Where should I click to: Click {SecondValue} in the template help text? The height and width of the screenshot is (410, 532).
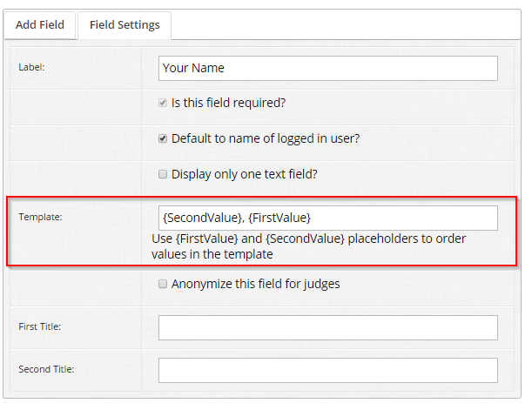coord(306,239)
